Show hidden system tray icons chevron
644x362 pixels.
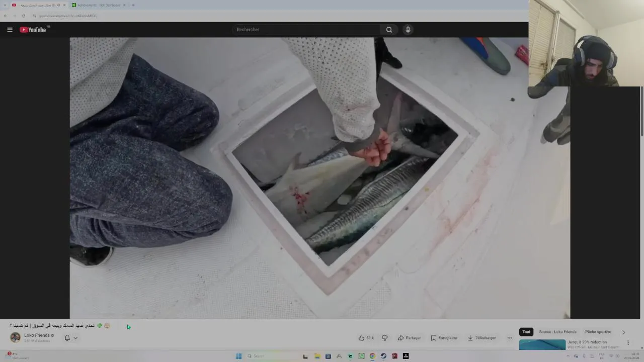tap(568, 356)
